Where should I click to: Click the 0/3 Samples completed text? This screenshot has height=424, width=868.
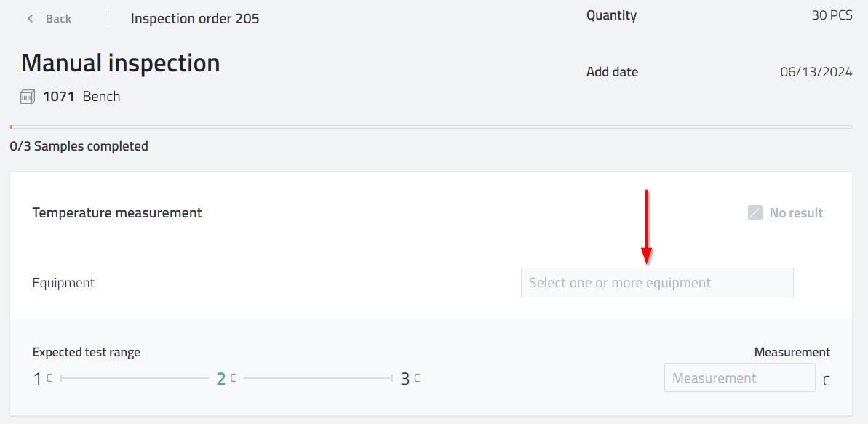(x=79, y=146)
